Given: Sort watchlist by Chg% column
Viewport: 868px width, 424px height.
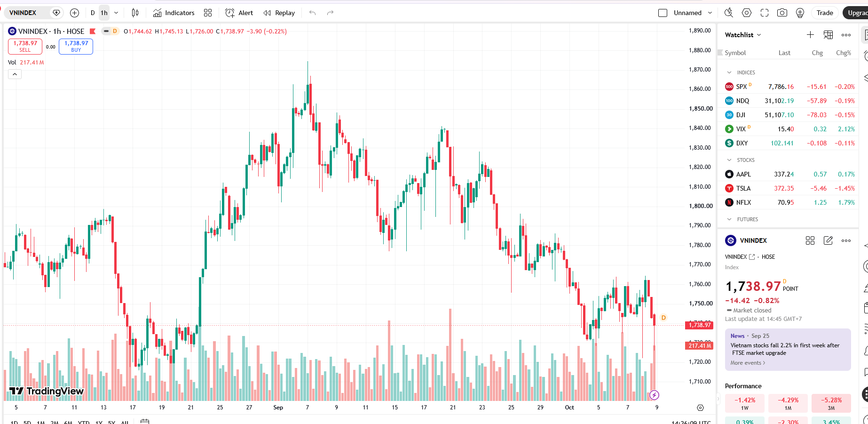Looking at the screenshot, I should [843, 53].
